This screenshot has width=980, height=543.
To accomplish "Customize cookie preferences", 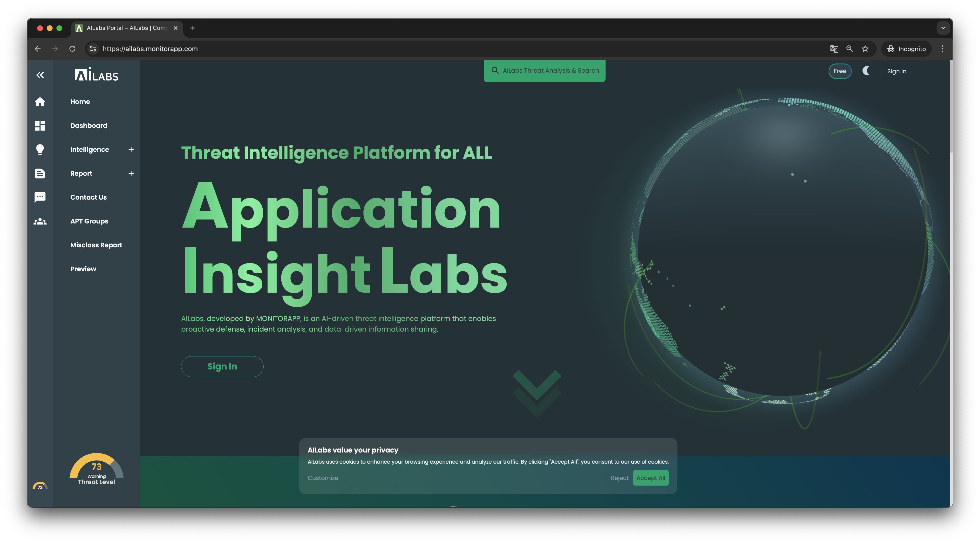I will point(323,478).
